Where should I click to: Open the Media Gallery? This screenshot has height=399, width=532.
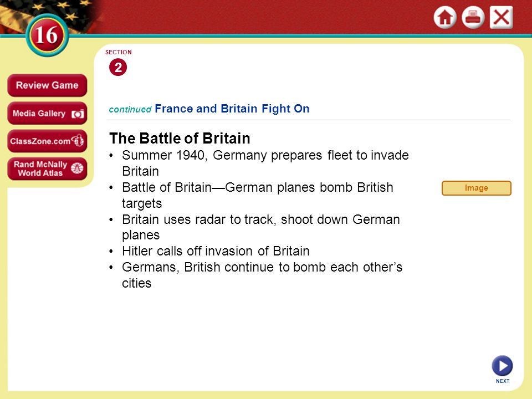click(47, 113)
